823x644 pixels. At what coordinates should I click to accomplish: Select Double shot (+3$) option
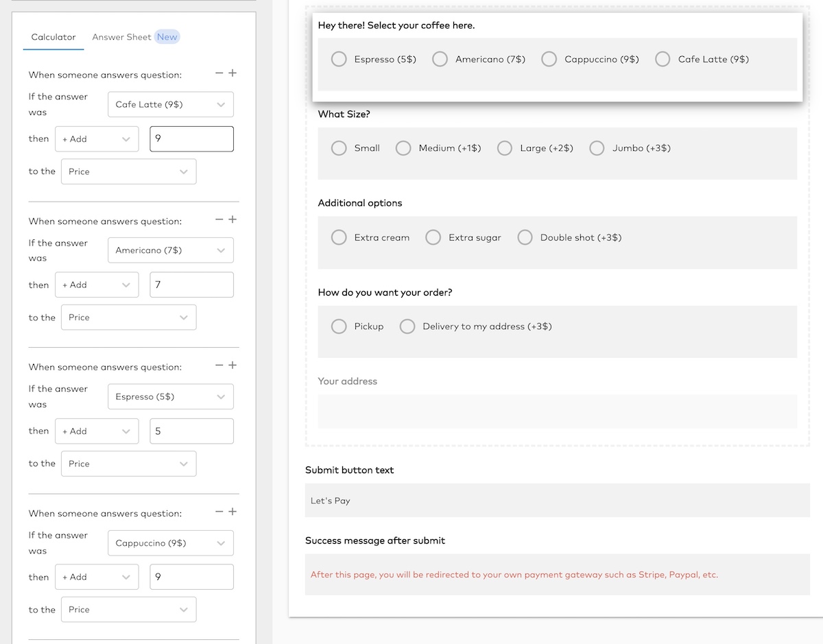[525, 237]
